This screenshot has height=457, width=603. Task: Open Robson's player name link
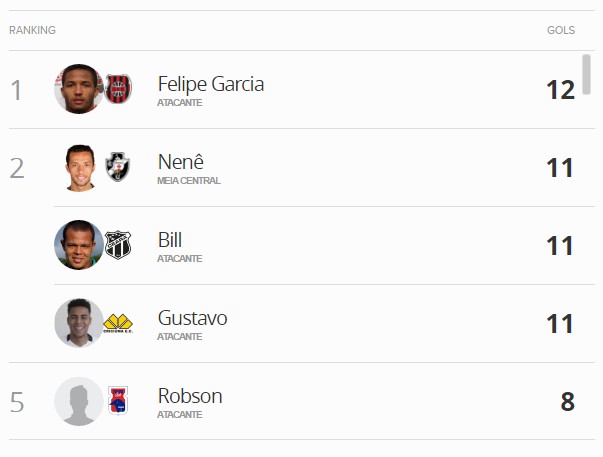point(190,396)
